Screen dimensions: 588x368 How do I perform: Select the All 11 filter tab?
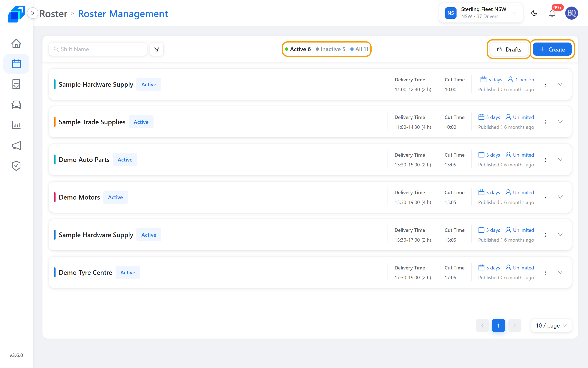point(359,49)
